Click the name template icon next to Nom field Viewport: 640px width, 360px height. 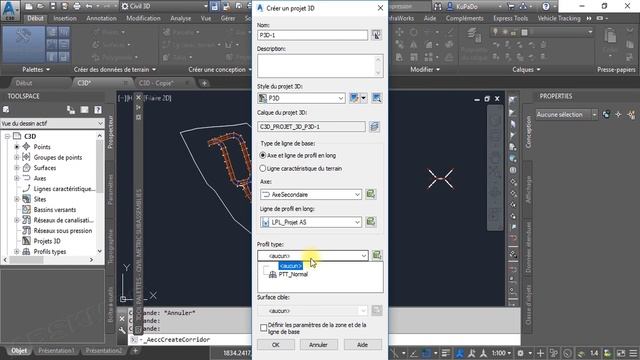point(376,35)
